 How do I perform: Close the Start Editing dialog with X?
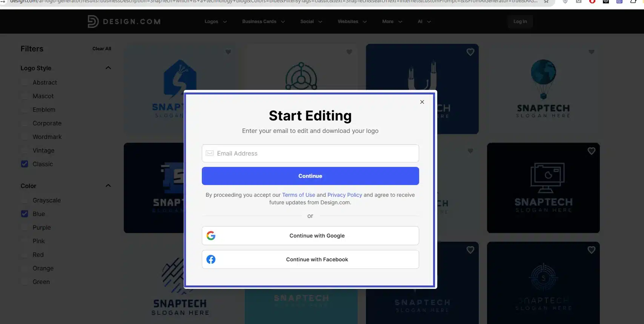point(422,102)
